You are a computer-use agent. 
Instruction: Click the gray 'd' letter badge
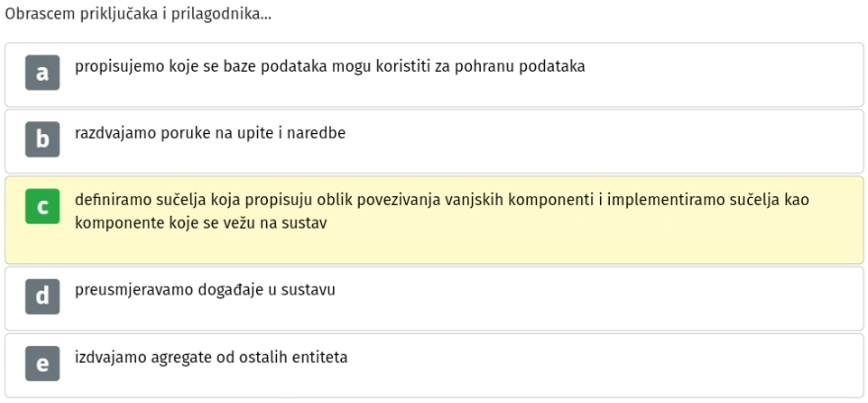coord(42,297)
